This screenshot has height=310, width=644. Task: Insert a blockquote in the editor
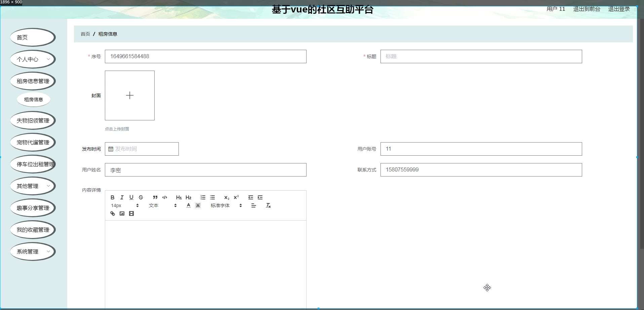coord(155,197)
